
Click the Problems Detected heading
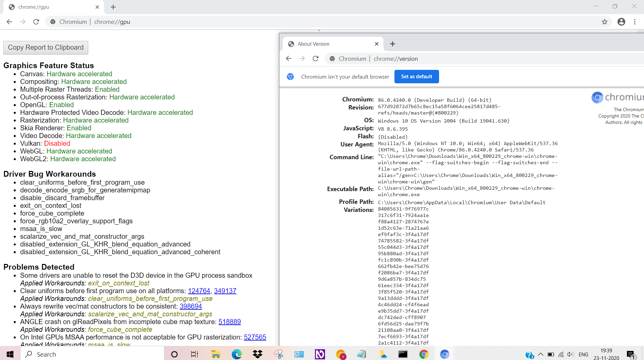[39, 267]
